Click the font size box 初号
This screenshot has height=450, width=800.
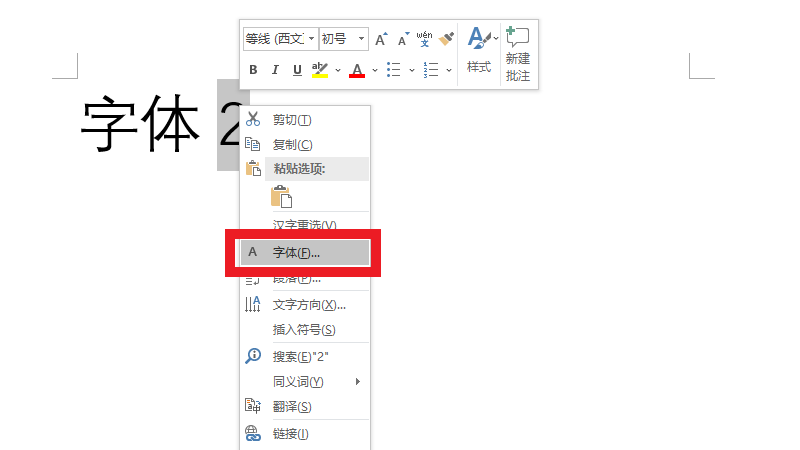pos(337,39)
